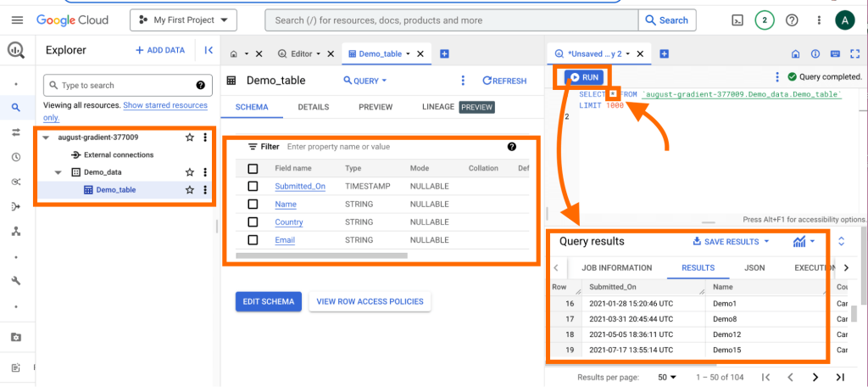Viewport: 868px width, 387px height.
Task: Click ADD DATA in Explorer
Action: click(x=160, y=50)
